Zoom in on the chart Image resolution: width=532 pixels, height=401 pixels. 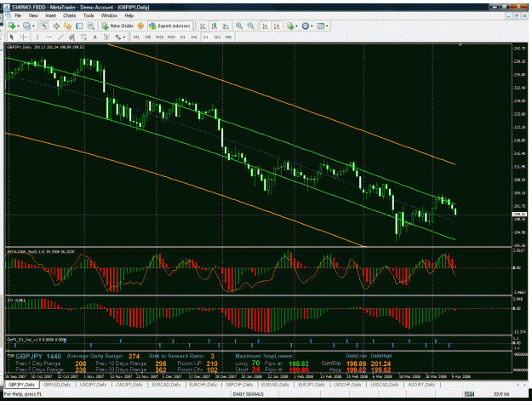(x=239, y=26)
